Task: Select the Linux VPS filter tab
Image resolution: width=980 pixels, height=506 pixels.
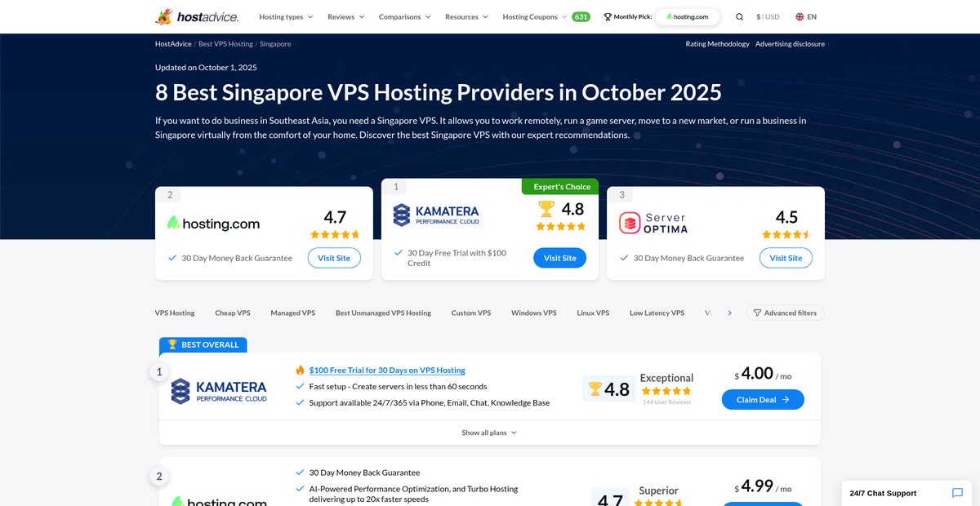Action: point(593,313)
